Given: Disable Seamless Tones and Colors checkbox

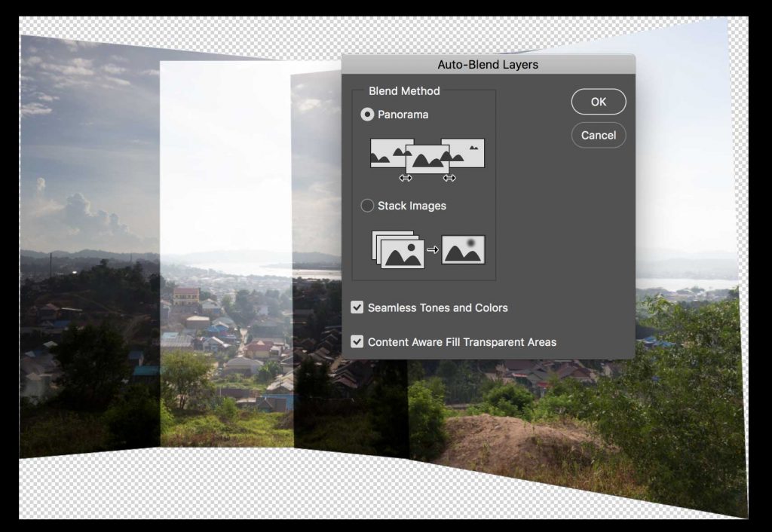Looking at the screenshot, I should click(357, 307).
